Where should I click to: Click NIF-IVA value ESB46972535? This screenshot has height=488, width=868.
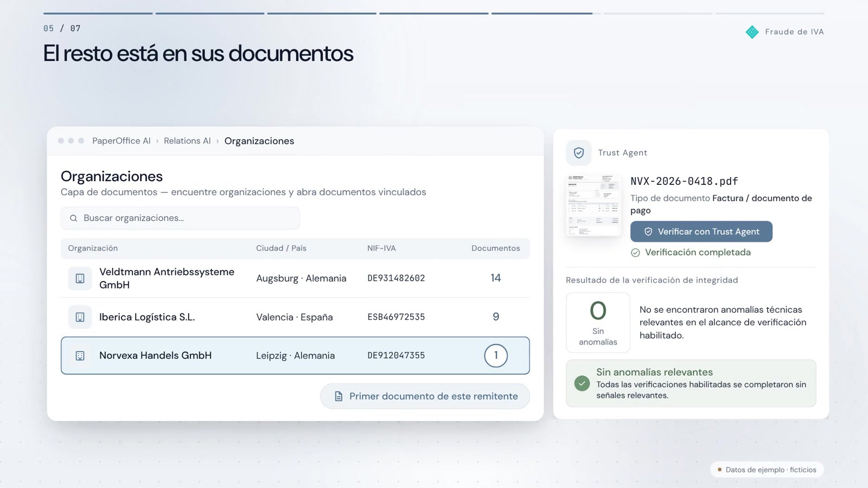(396, 317)
